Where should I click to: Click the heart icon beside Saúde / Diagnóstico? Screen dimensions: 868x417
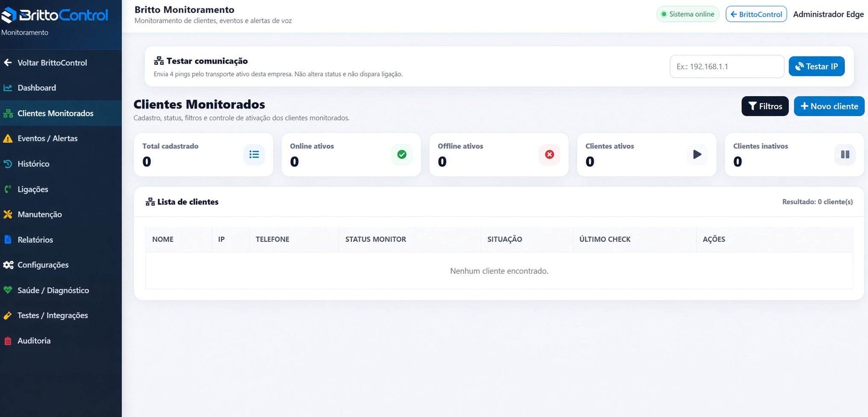point(8,290)
